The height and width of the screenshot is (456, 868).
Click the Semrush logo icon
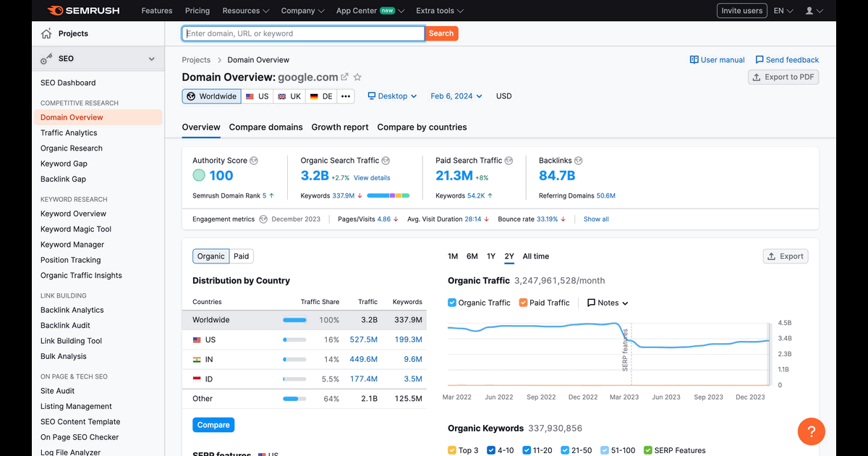point(54,11)
